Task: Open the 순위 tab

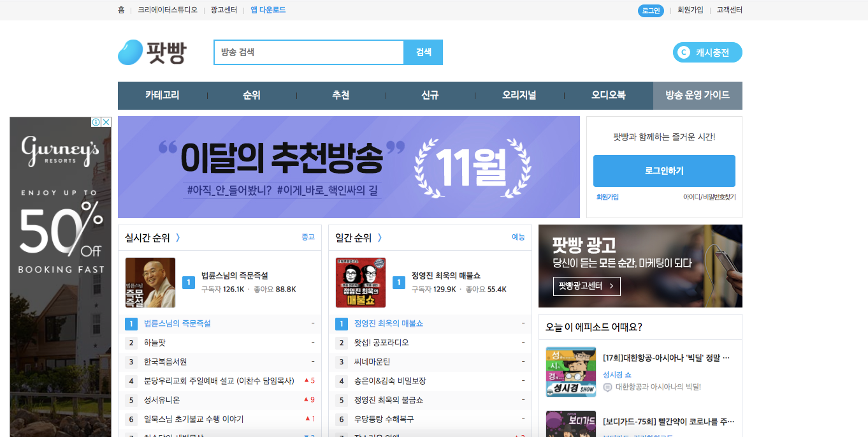Action: tap(252, 94)
